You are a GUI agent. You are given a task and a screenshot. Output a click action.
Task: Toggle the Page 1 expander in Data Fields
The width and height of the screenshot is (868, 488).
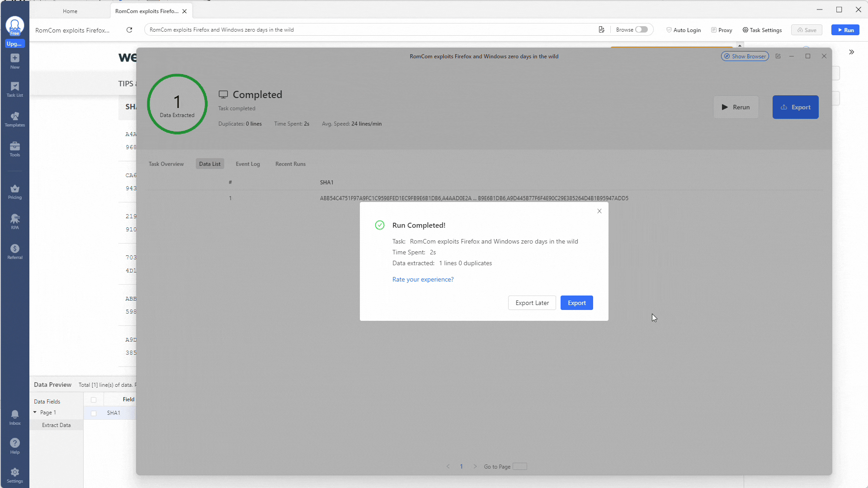[34, 413]
